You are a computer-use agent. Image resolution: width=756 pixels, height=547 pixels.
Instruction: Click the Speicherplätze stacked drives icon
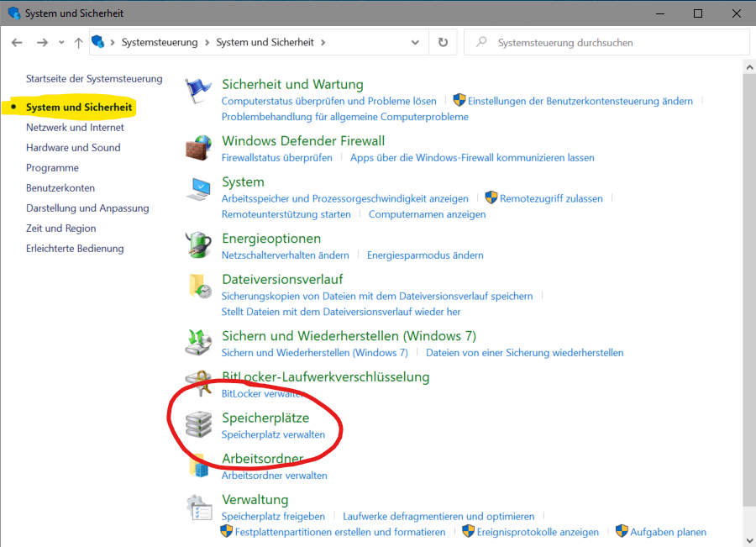pyautogui.click(x=198, y=424)
